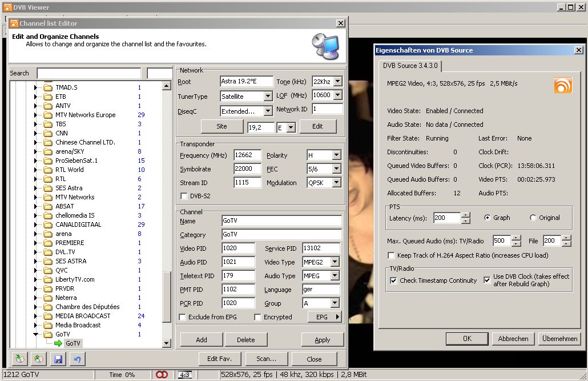Open the DiseqC Extended dropdown
Screen dimensions: 588x381
tap(268, 111)
